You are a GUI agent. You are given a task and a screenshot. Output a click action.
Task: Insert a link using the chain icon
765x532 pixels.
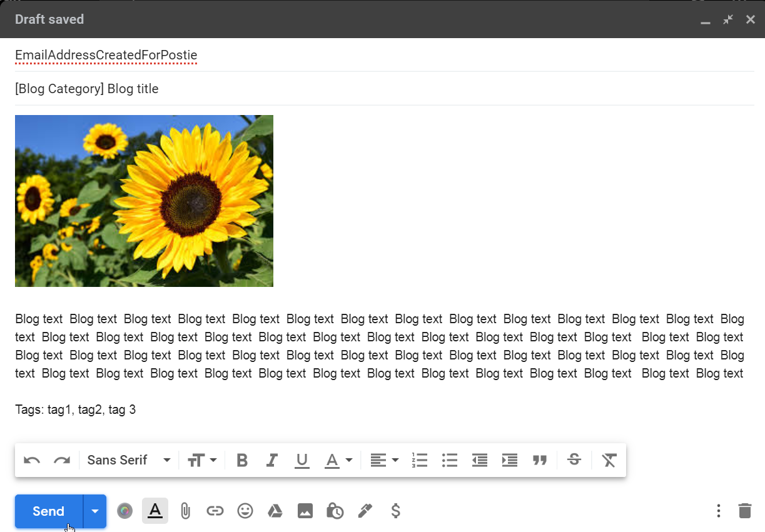pyautogui.click(x=215, y=511)
